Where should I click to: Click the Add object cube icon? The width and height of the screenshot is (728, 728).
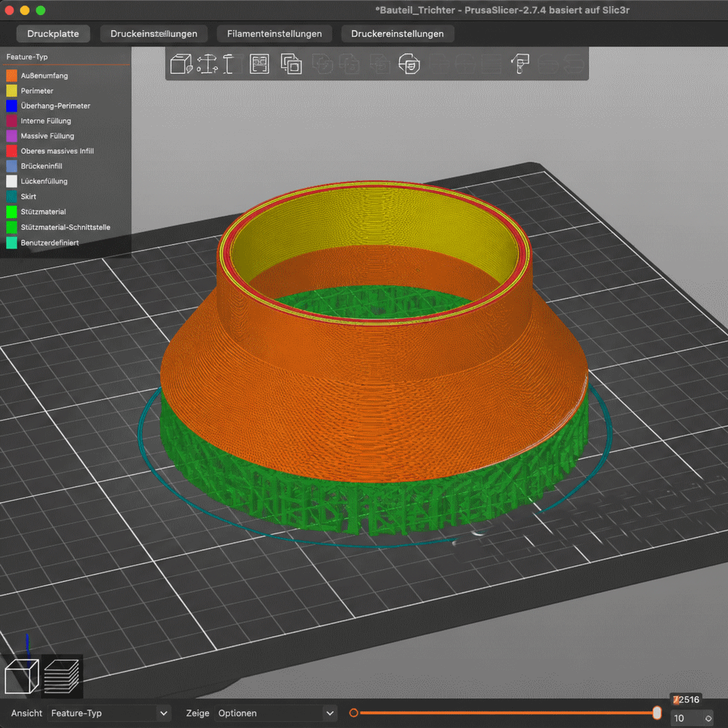[x=181, y=64]
